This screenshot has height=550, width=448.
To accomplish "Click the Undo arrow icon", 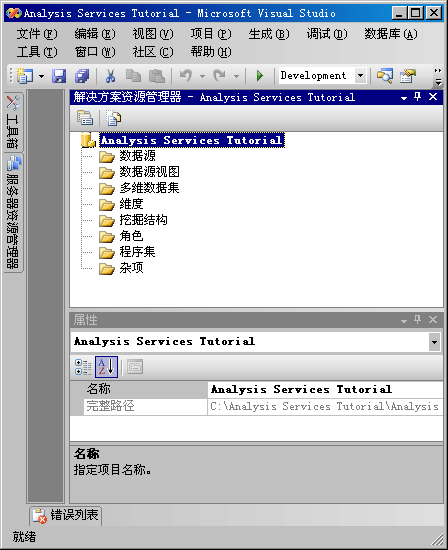I will (x=186, y=76).
